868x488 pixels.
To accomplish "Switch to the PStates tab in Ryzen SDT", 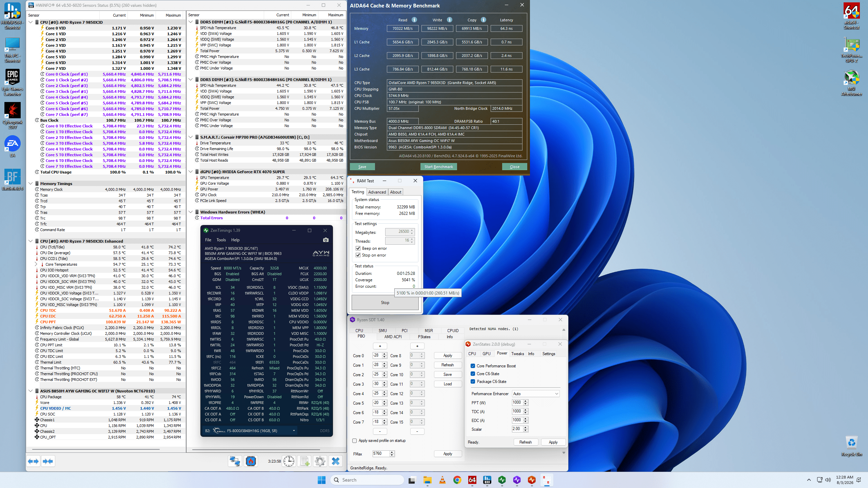I will click(x=424, y=337).
